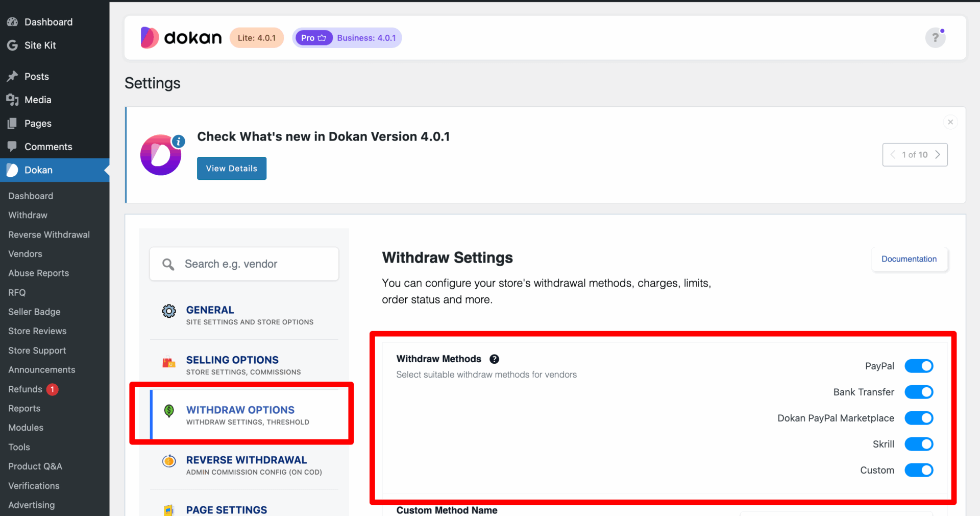Click the Dokan icon in sidebar menu

(12, 170)
